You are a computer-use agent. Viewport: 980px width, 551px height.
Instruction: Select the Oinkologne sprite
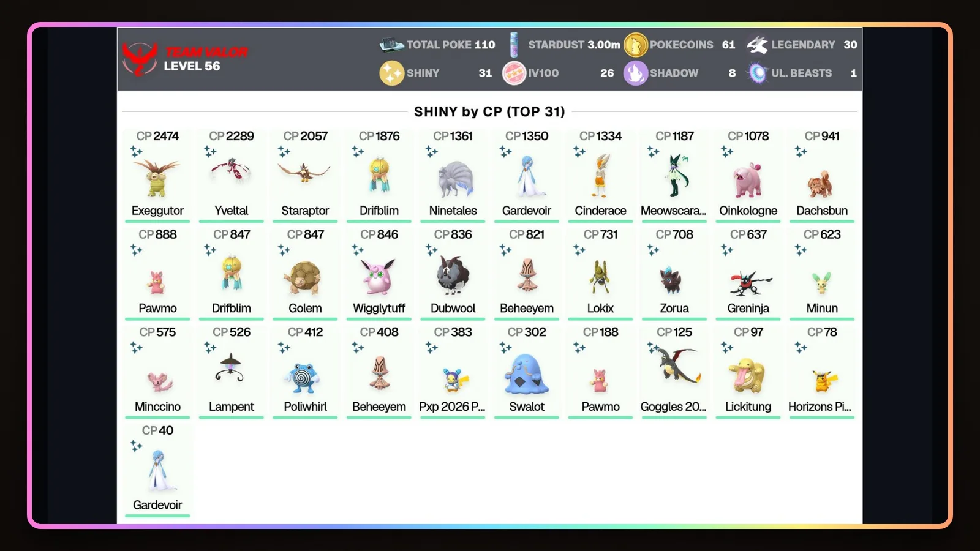click(748, 181)
